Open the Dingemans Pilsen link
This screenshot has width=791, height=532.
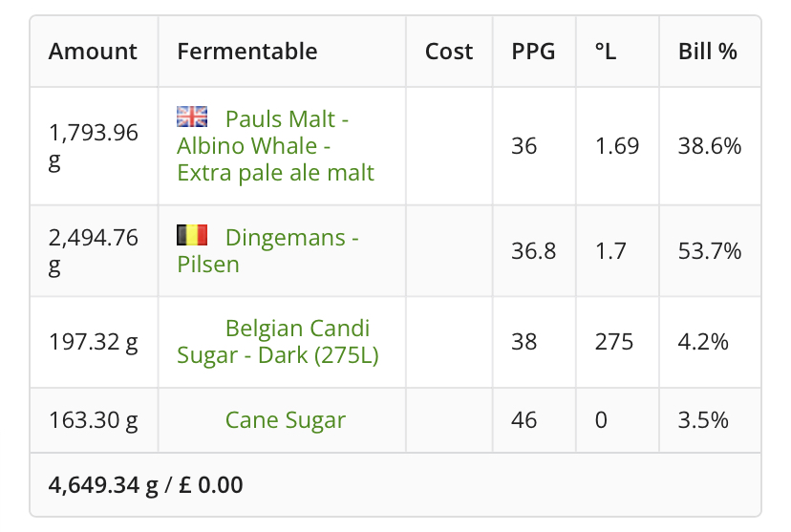(x=267, y=250)
